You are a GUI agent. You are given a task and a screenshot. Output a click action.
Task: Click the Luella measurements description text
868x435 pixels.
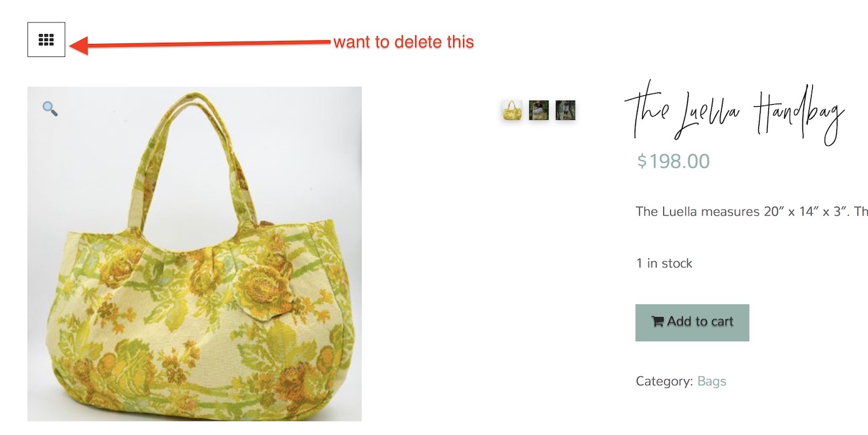pos(751,212)
